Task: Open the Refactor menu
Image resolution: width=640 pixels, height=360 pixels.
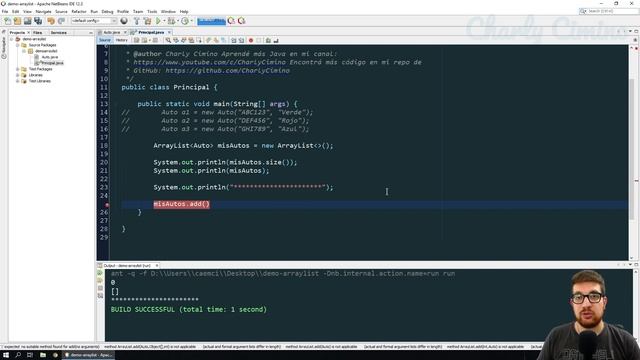Action: pyautogui.click(x=79, y=11)
